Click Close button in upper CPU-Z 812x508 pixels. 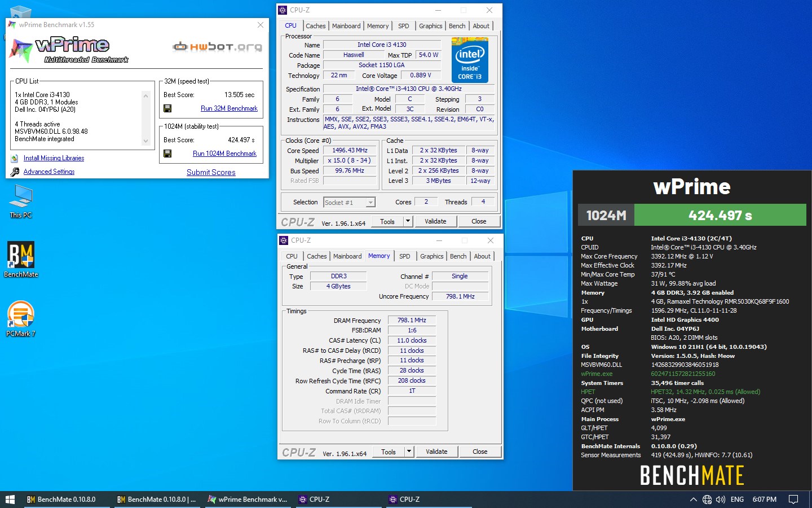tap(479, 221)
